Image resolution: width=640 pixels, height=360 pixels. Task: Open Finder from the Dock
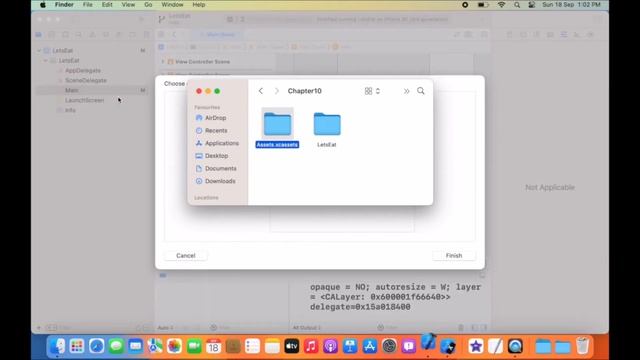click(57, 347)
